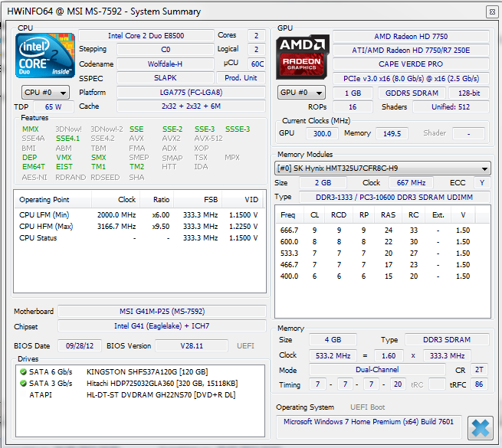The image size is (502, 448).
Task: Click the 600.0 frequency timing row
Action: [382, 241]
